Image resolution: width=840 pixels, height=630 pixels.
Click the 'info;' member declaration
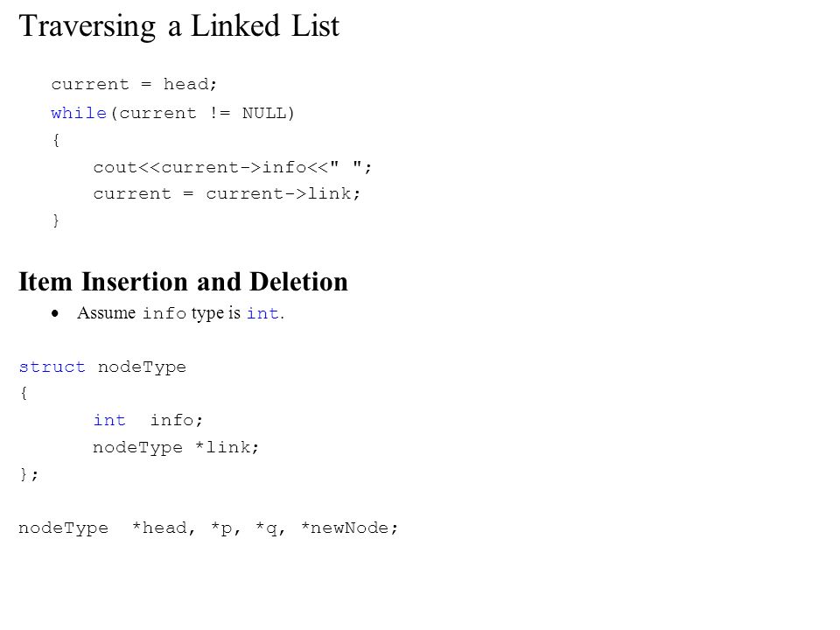pyautogui.click(x=176, y=420)
